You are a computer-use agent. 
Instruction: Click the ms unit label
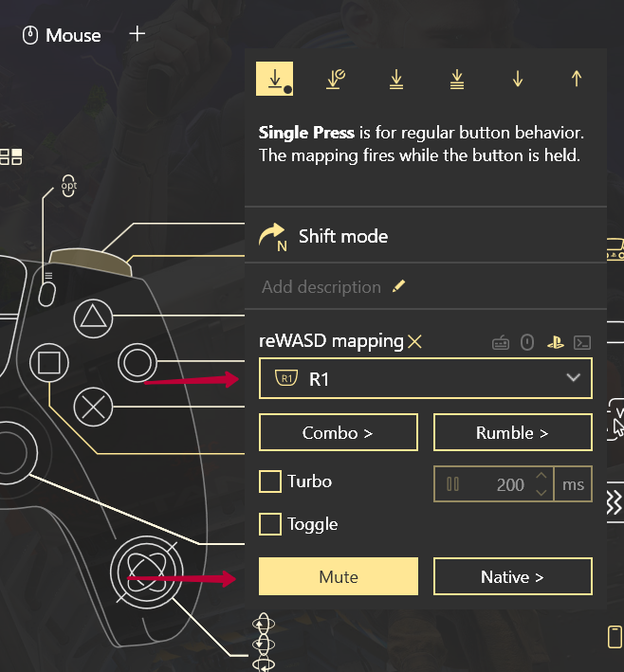pyautogui.click(x=573, y=484)
